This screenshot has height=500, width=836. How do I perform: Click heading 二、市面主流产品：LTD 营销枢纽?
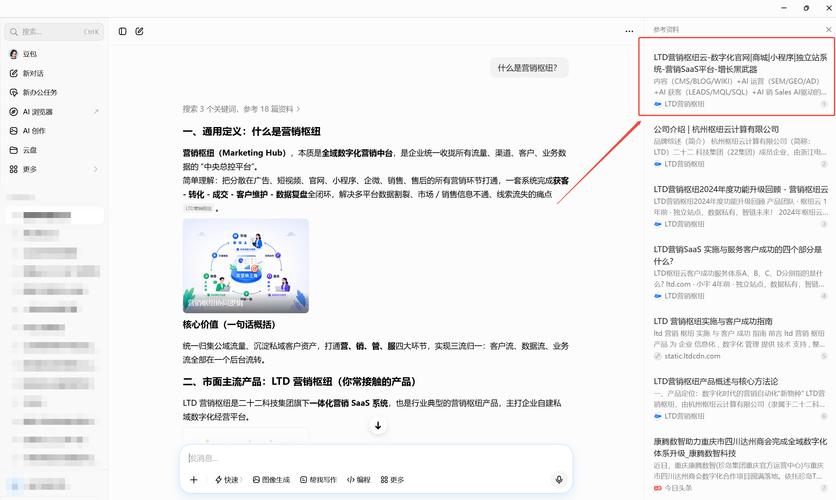click(299, 382)
